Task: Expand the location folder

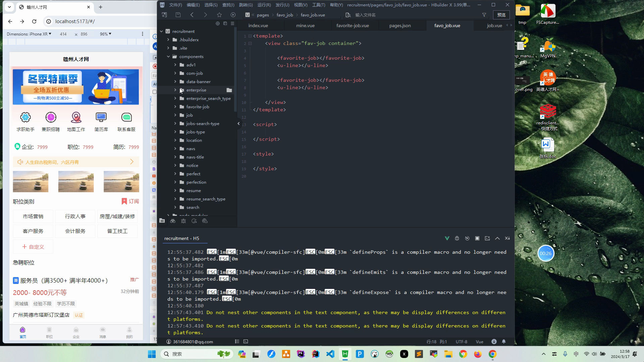Action: (175, 140)
